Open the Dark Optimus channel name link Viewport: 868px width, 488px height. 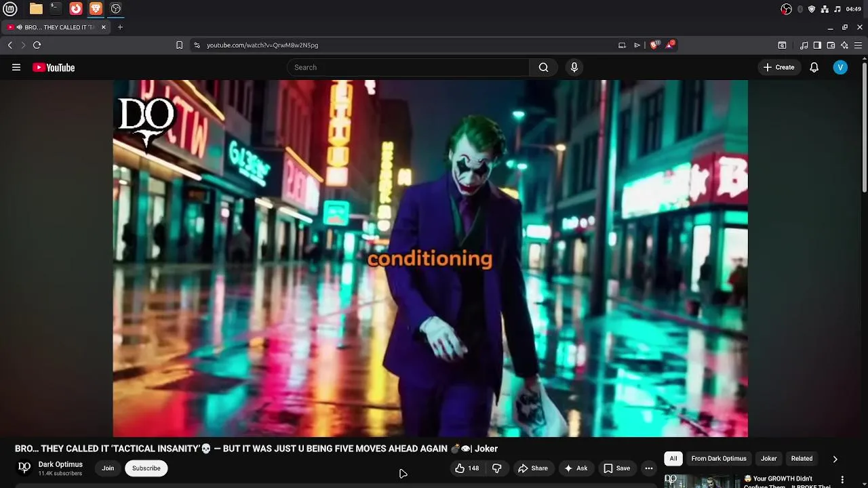point(60,464)
